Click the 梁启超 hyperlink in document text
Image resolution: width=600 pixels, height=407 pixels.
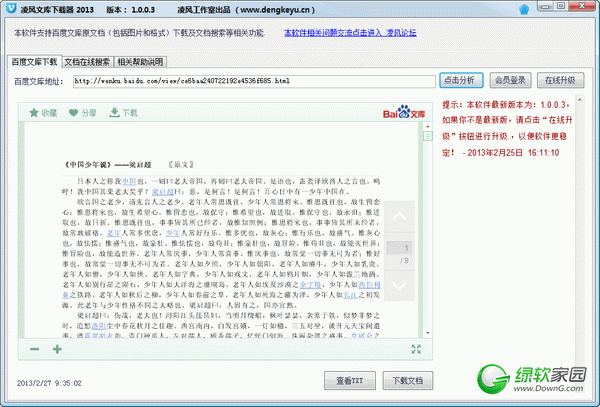[x=163, y=192]
